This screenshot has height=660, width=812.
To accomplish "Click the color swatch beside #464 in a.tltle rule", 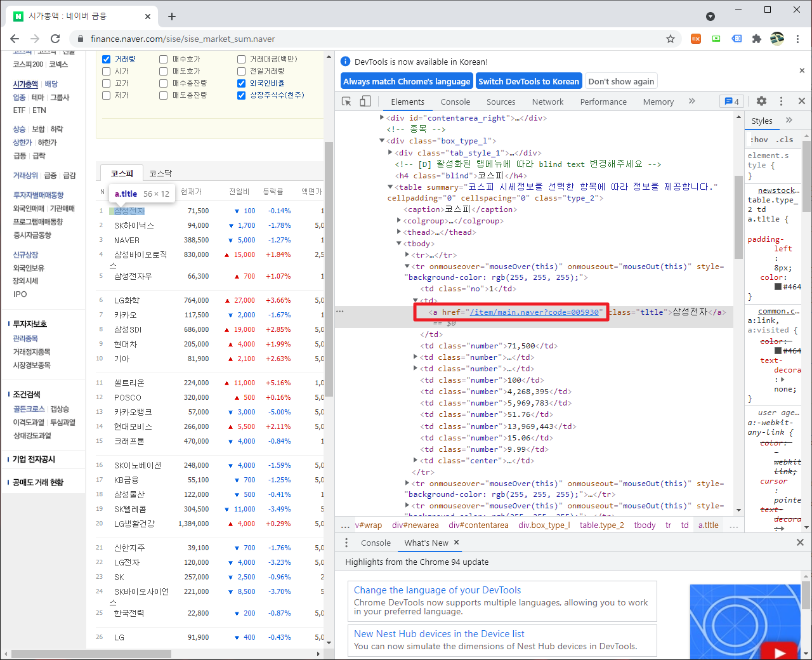I will 778,287.
